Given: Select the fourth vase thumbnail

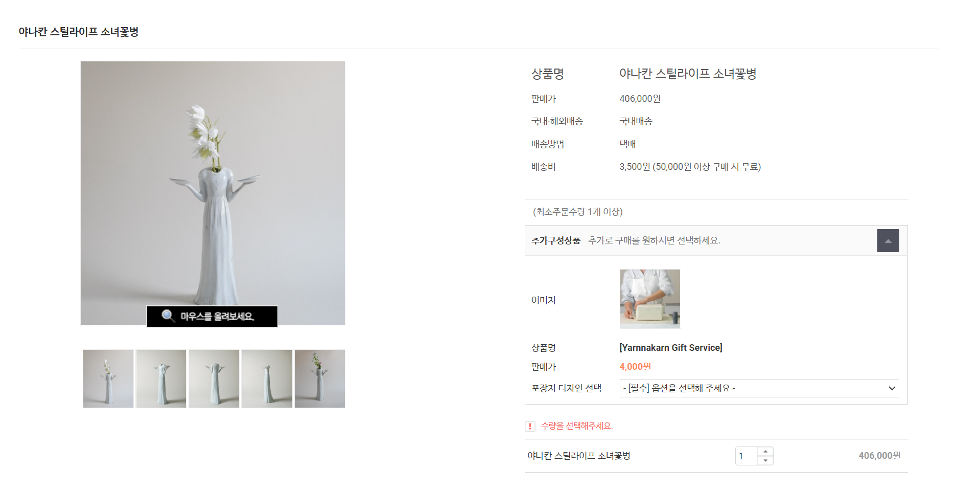Looking at the screenshot, I should (267, 378).
